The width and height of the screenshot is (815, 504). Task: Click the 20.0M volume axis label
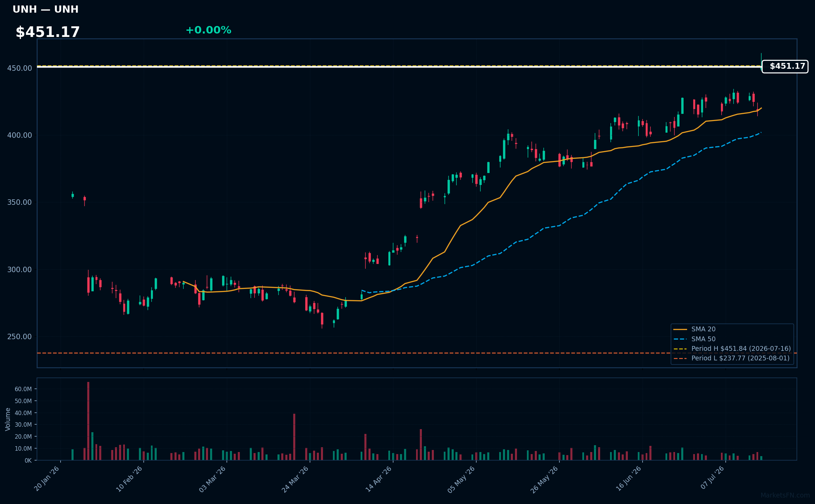[23, 437]
